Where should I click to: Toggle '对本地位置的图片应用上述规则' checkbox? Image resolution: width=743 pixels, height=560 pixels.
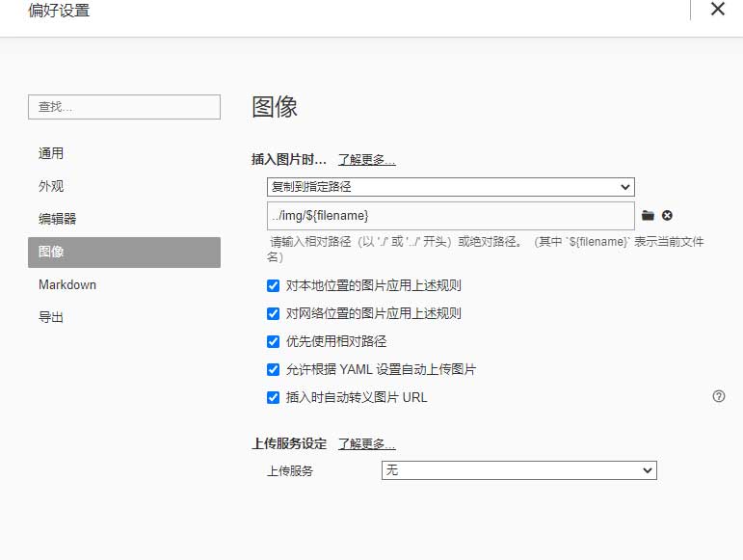[274, 286]
